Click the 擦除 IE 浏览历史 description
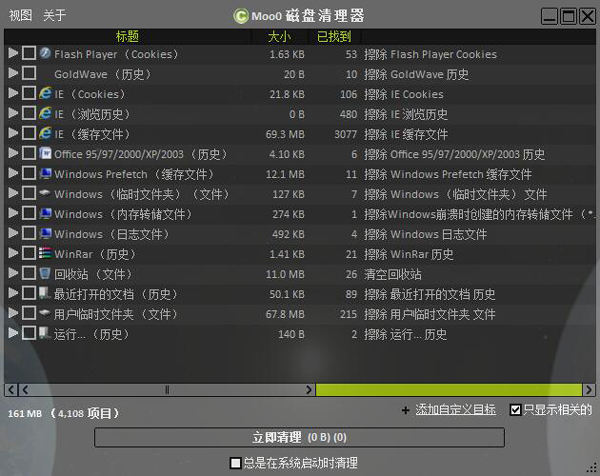Screen dimensions: 600x476 (x=406, y=114)
